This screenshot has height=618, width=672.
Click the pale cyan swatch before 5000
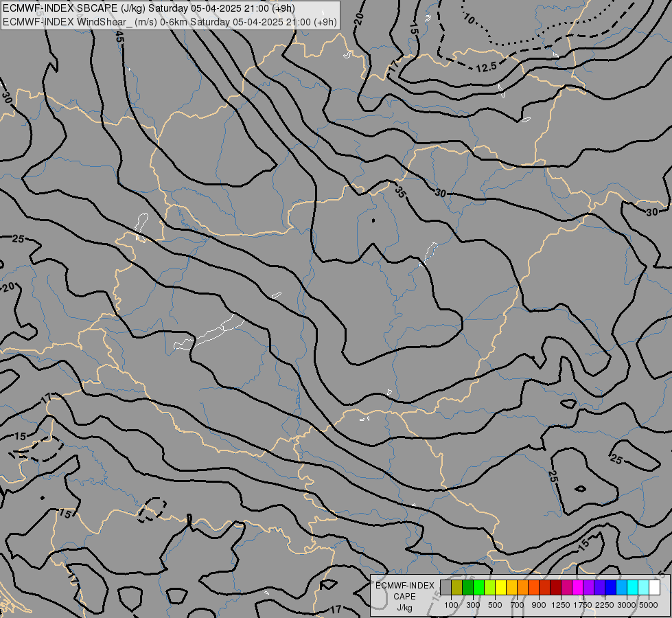tap(643, 587)
